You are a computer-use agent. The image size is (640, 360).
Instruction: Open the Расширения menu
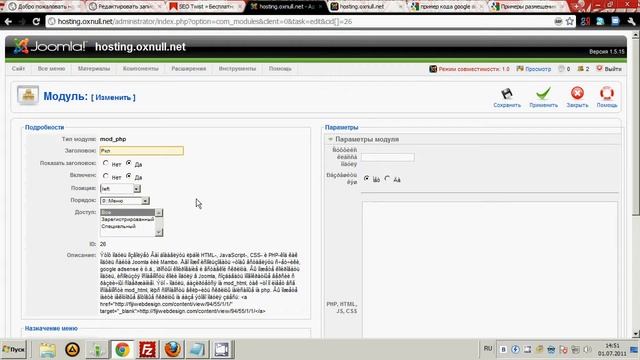(x=189, y=69)
